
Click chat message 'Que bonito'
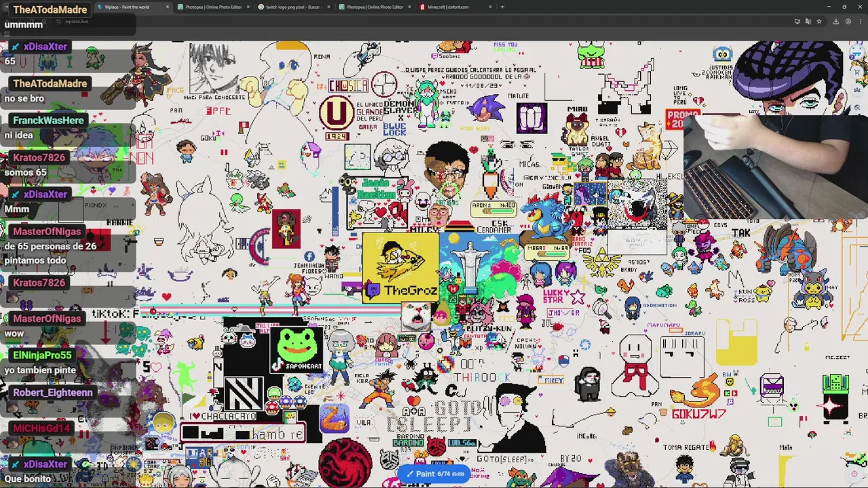[28, 479]
